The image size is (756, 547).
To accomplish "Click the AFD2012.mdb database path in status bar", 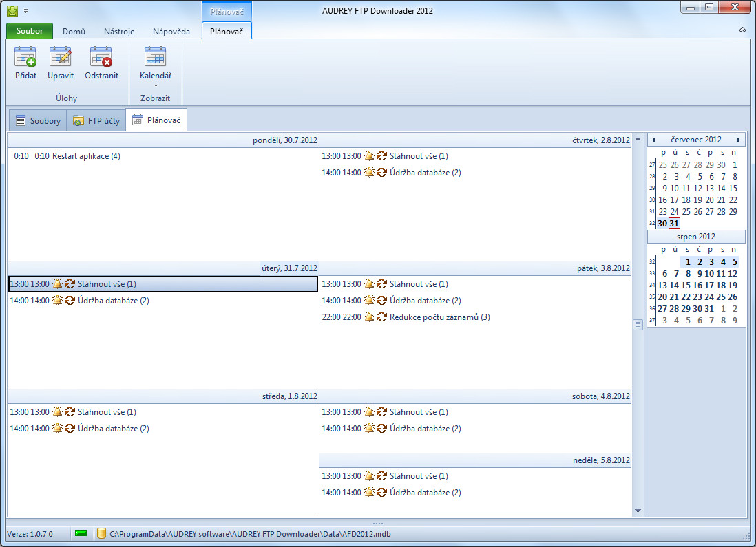I will click(x=250, y=534).
